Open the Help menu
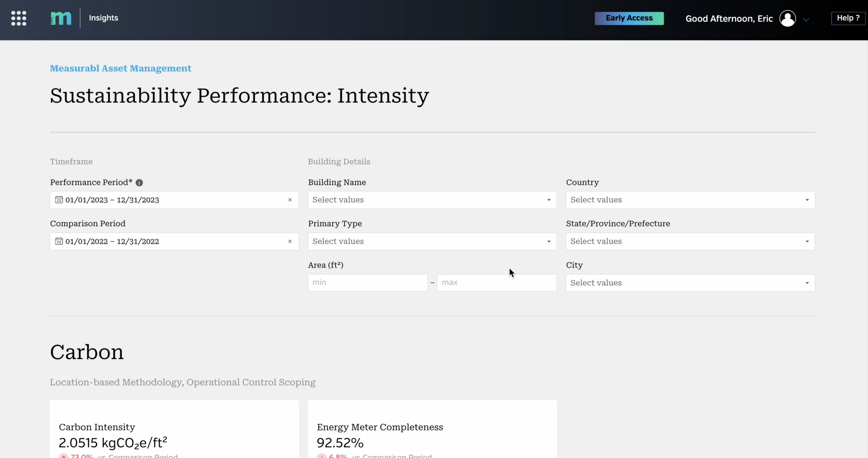The image size is (868, 458). pos(848,18)
